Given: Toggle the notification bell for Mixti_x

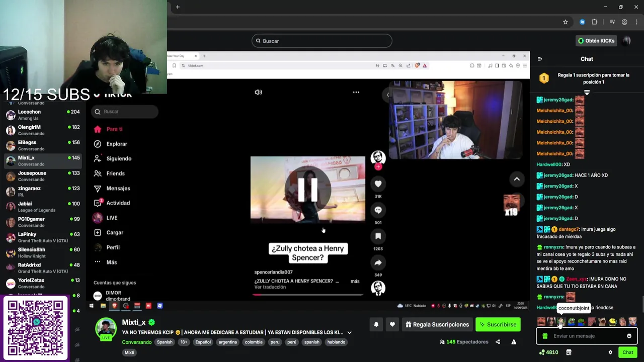Looking at the screenshot, I should tap(376, 324).
